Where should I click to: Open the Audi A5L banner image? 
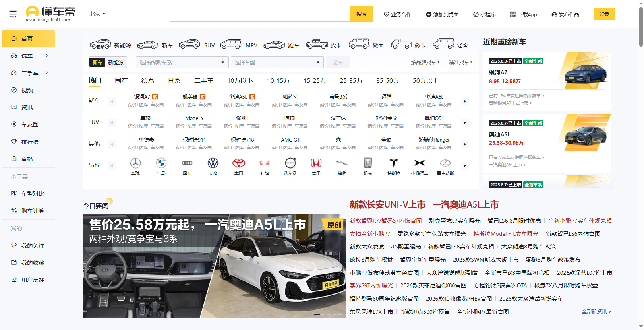214,266
